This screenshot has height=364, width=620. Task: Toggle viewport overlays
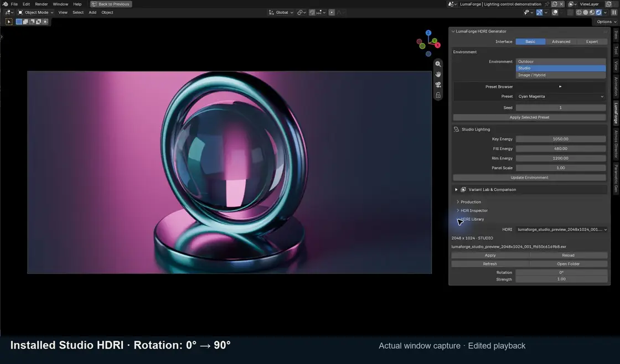[x=555, y=12]
